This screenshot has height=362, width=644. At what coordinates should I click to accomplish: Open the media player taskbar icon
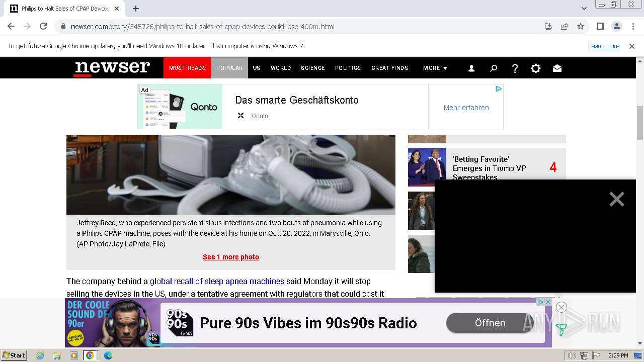[74, 355]
